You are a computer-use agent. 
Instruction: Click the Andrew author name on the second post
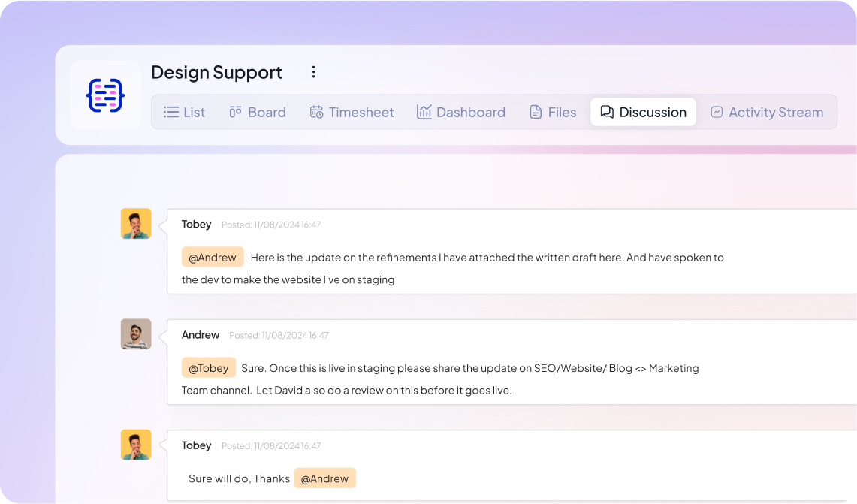201,334
